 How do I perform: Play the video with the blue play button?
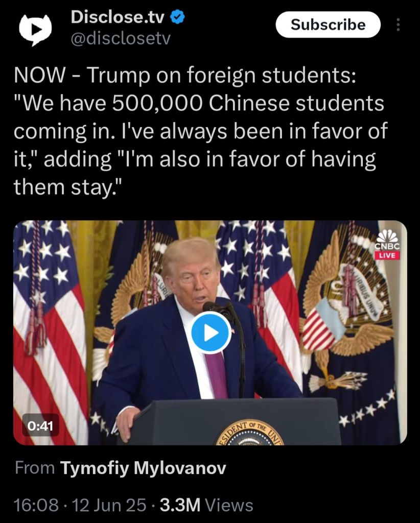(x=211, y=332)
